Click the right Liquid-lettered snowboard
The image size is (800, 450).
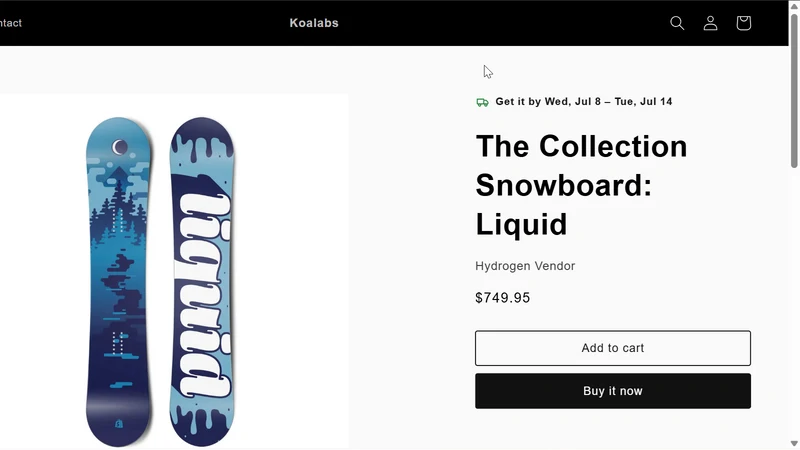click(202, 282)
